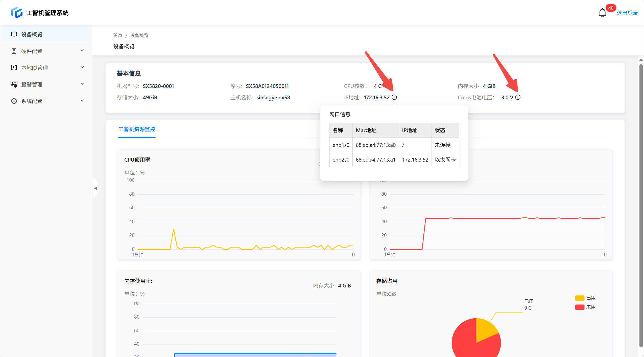Go to 首页 via breadcrumb

(x=118, y=35)
